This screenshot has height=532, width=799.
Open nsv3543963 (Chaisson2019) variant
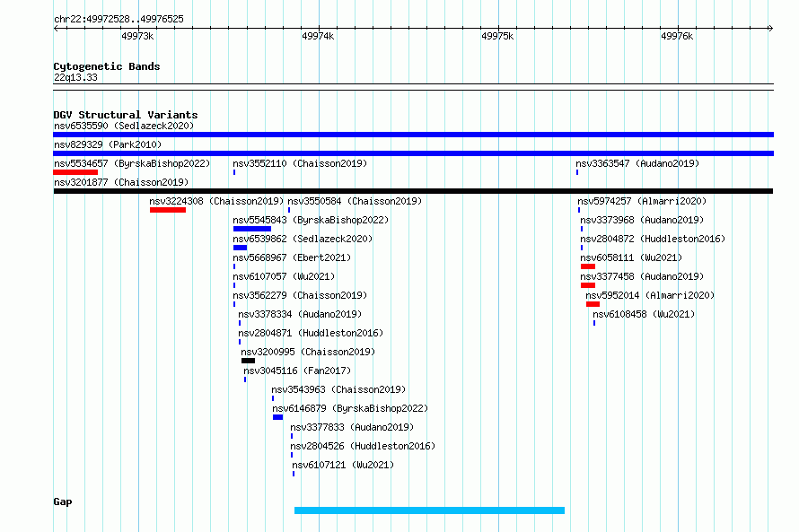click(338, 389)
